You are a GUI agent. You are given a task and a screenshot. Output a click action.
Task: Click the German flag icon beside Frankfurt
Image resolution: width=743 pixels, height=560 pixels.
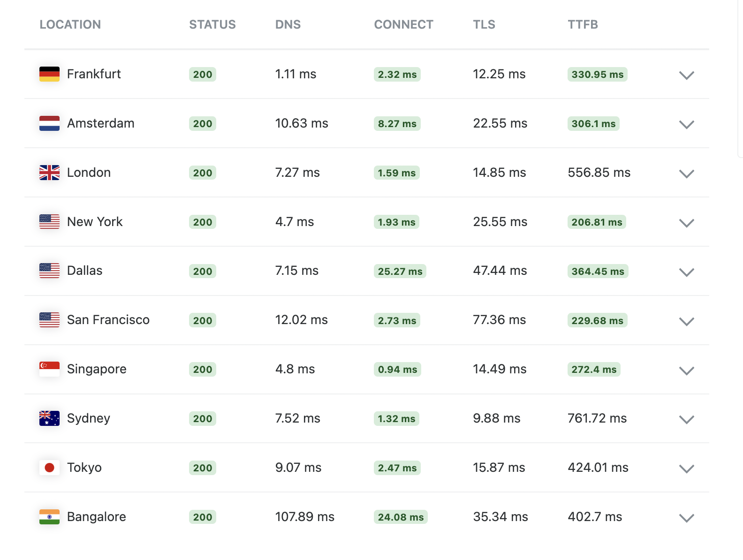pyautogui.click(x=49, y=74)
